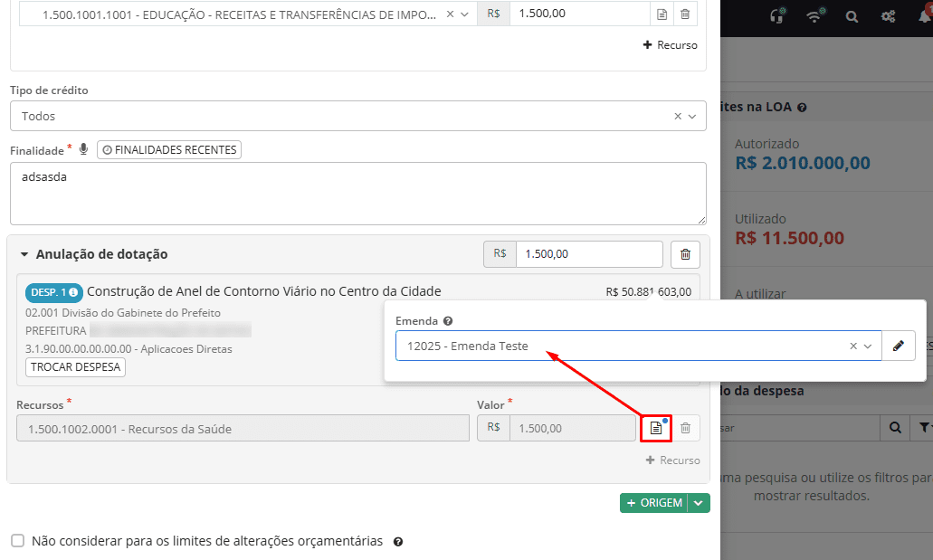Click the microphone icon next to Finalidade
Screen dimensions: 933x560
point(83,149)
